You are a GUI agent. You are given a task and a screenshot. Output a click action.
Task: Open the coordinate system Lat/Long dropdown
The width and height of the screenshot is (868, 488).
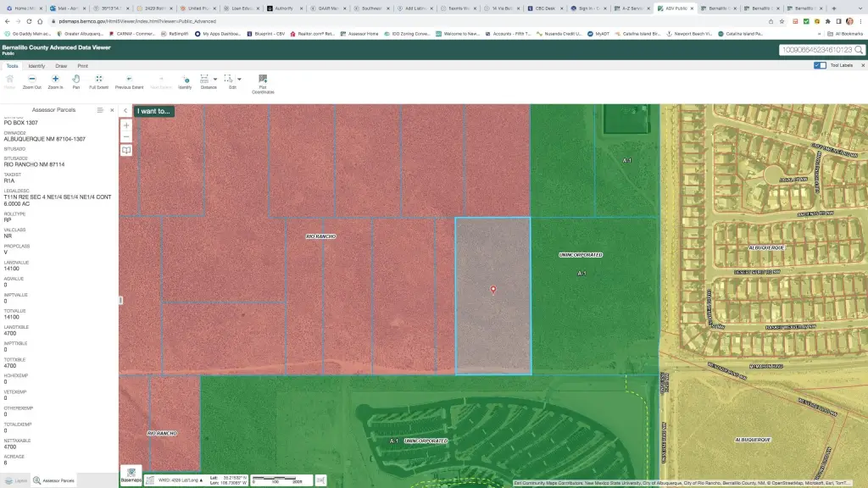point(180,480)
